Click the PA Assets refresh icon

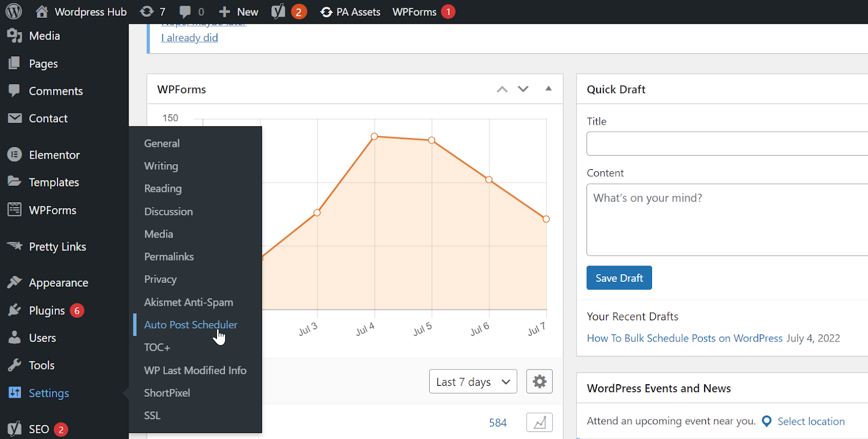coord(326,12)
